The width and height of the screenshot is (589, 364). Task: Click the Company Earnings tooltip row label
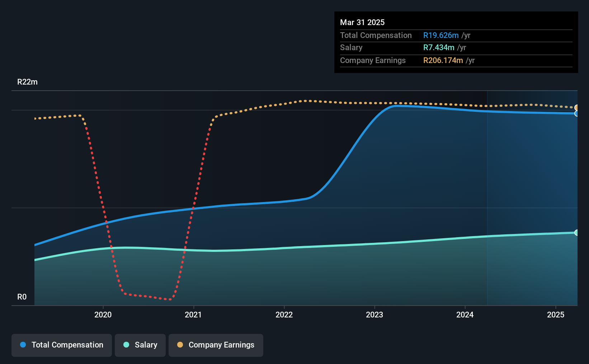373,60
